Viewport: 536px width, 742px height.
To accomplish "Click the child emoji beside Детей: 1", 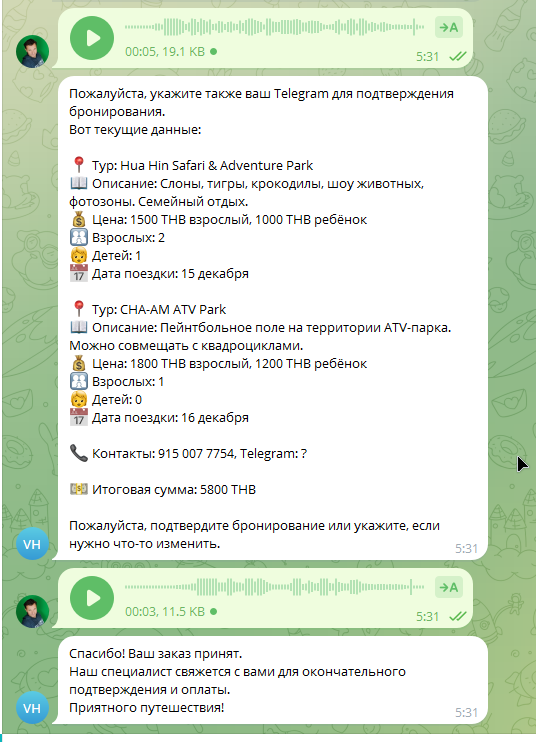I will [x=79, y=256].
